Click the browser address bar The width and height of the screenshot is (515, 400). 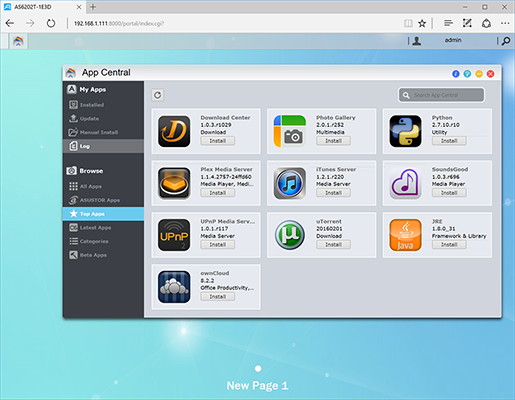233,23
